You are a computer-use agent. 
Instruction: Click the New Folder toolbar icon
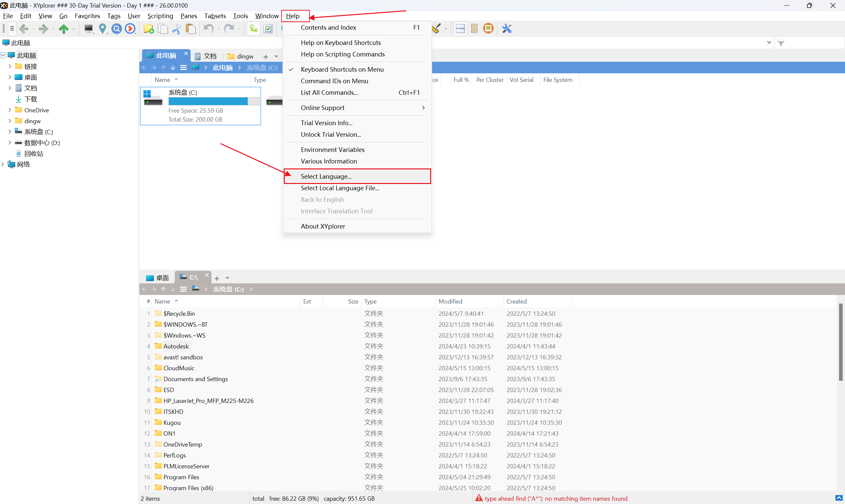[148, 29]
